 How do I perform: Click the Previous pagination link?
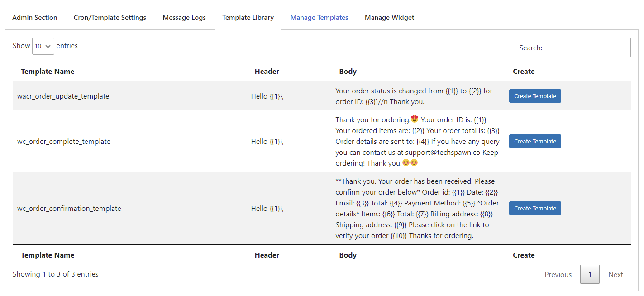point(558,274)
